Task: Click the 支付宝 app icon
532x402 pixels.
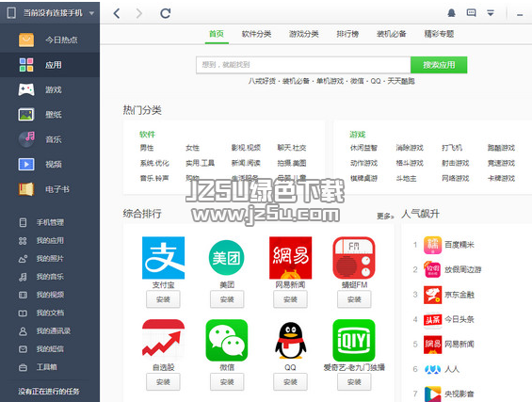Action: click(163, 258)
